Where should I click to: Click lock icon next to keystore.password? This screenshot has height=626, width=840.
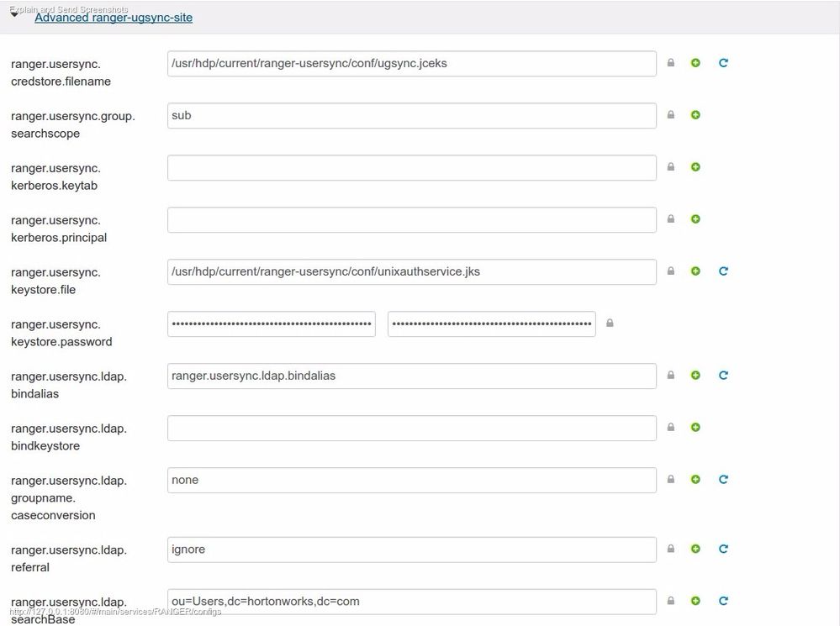[610, 324]
